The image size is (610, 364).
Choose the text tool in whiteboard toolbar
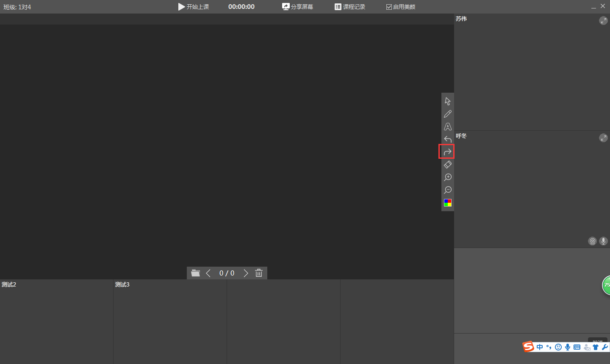pos(448,127)
